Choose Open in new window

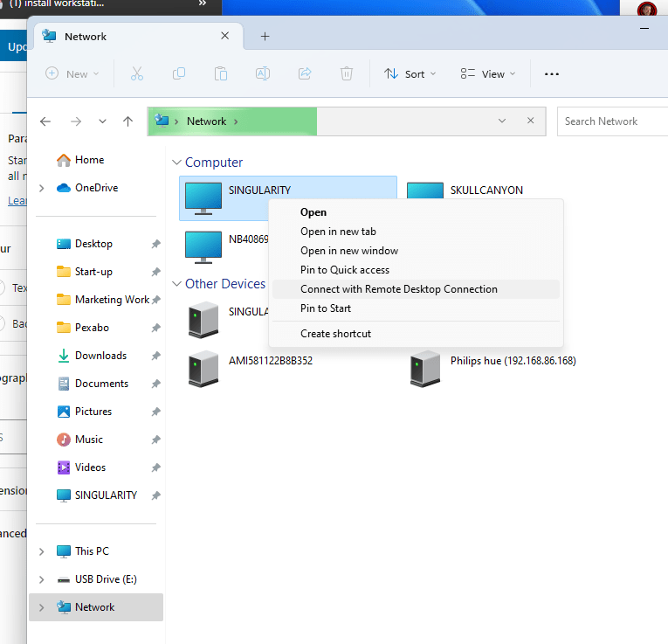(416, 251)
